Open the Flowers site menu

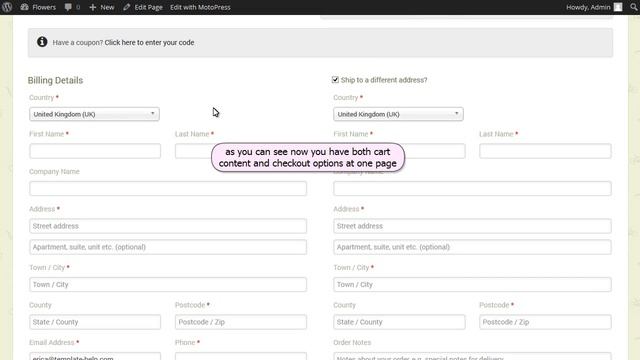click(x=44, y=7)
